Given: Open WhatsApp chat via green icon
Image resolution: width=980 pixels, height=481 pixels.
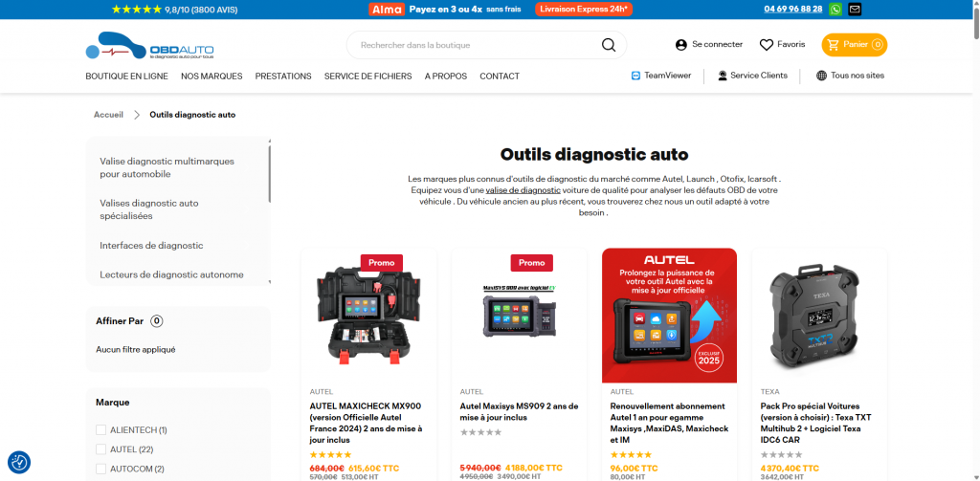Looking at the screenshot, I should (x=835, y=9).
